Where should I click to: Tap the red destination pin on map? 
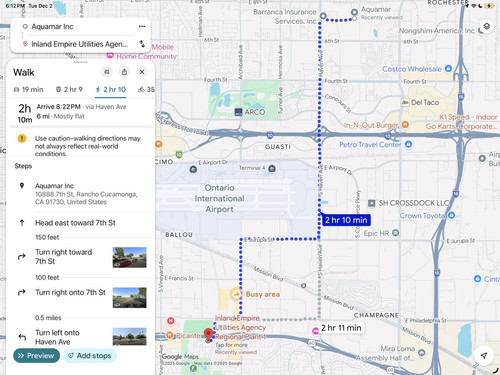(x=208, y=334)
